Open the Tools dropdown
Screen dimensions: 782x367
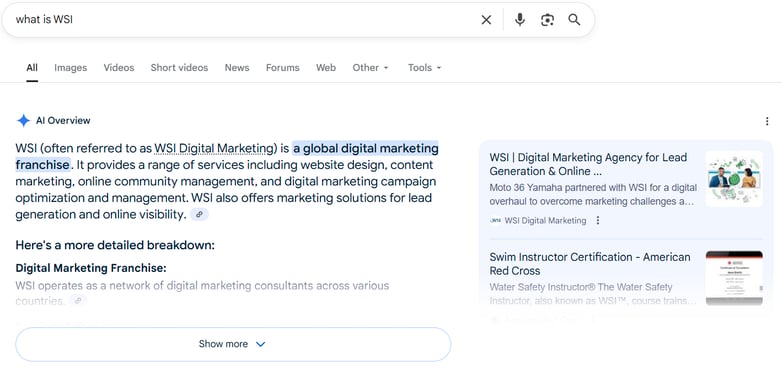(x=425, y=67)
